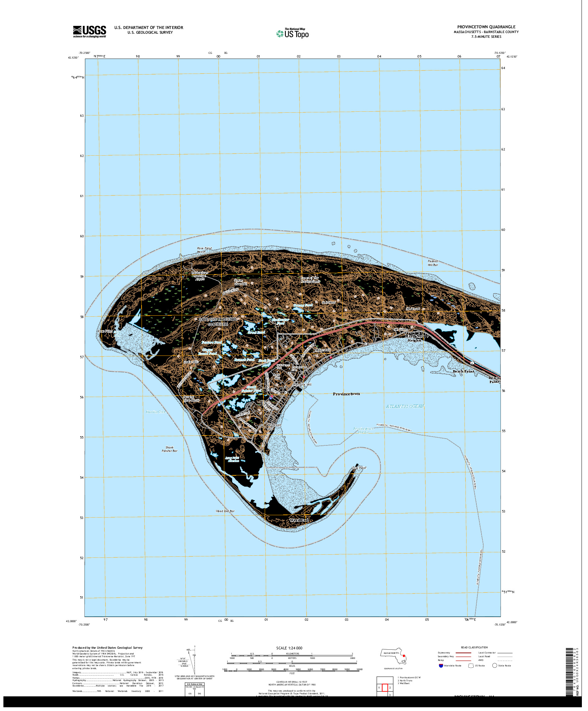Click the 'Peaked Hill Bar' label
This screenshot has width=588, height=711.
coord(433,263)
